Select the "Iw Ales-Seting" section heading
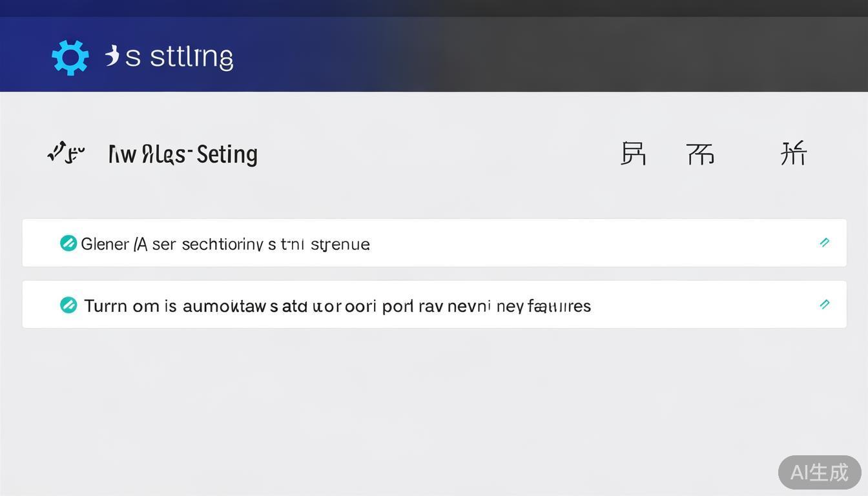 coord(183,154)
